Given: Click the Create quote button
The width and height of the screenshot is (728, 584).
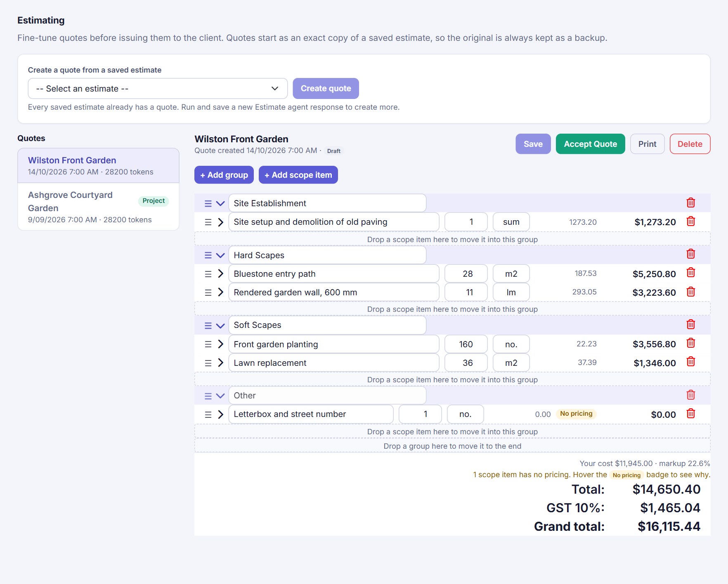Looking at the screenshot, I should tap(326, 88).
